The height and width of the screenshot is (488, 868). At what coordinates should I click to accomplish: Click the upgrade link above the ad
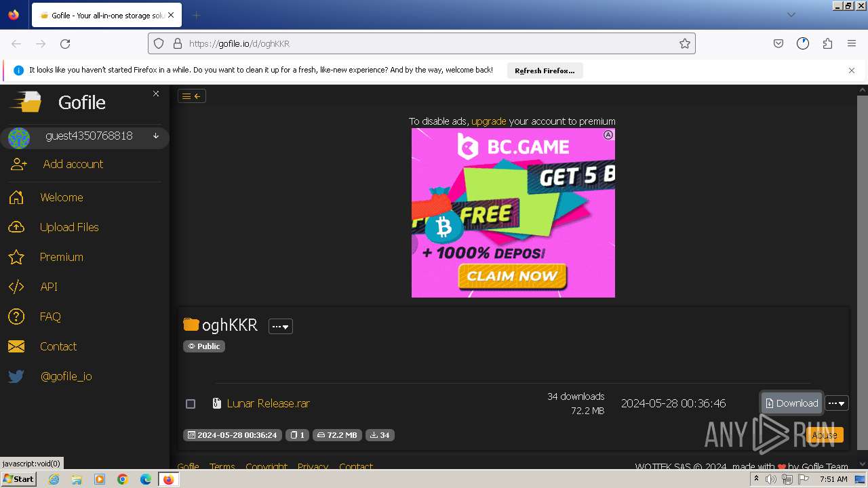pyautogui.click(x=488, y=121)
